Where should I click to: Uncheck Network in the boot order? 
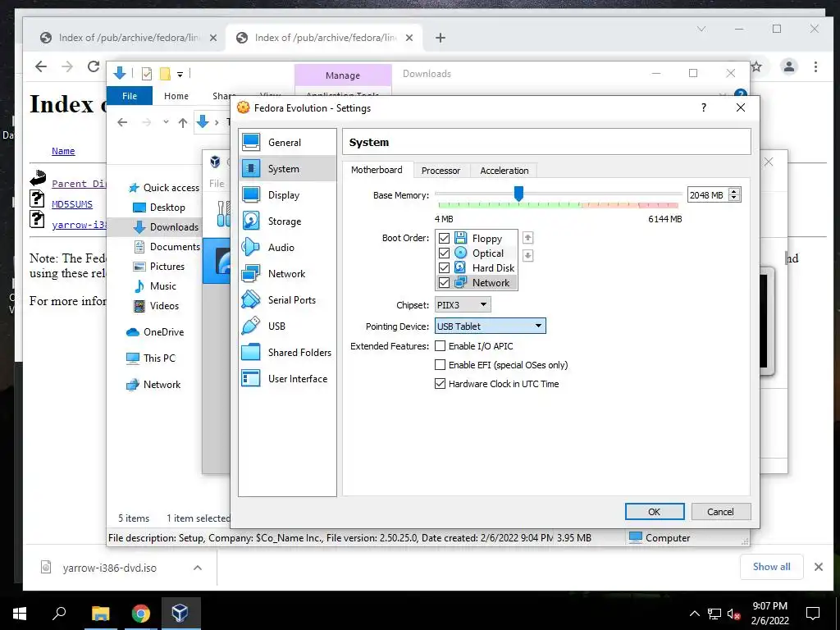click(x=444, y=282)
